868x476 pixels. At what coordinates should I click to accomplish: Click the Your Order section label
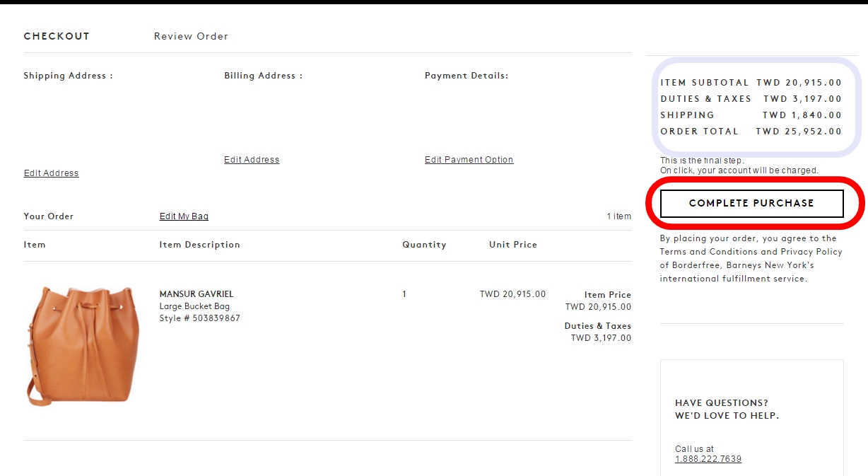(x=49, y=216)
